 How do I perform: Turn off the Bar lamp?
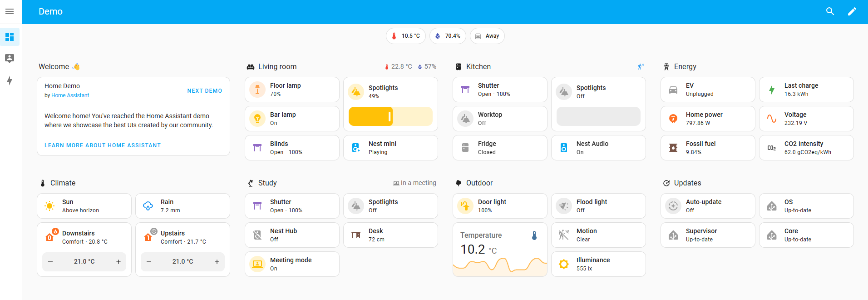coord(257,119)
